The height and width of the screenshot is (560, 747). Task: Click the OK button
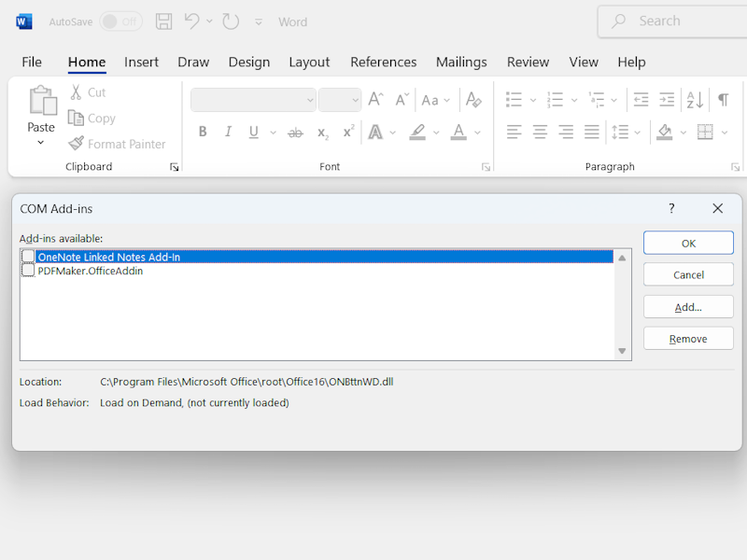coord(688,243)
